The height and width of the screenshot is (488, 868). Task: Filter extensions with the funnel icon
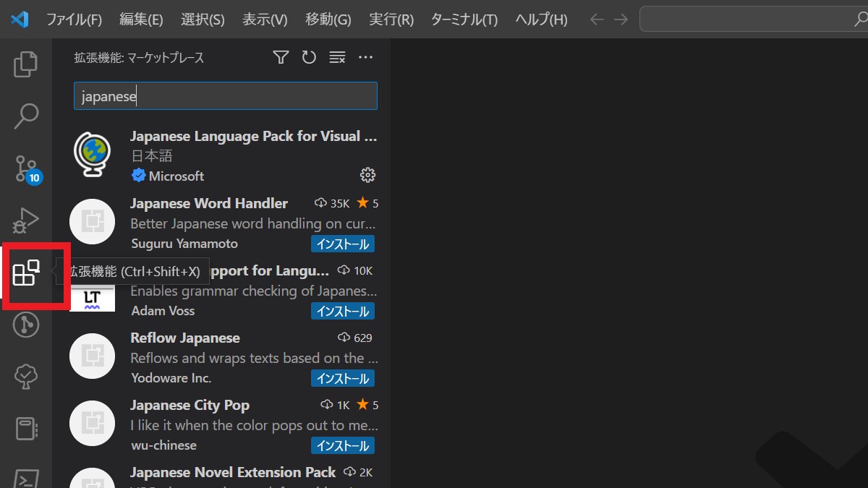281,57
